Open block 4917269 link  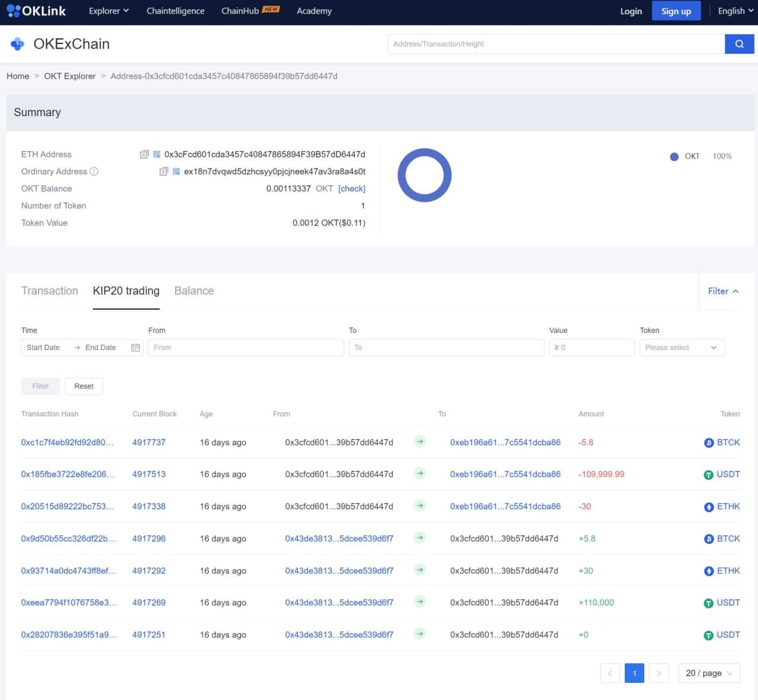pos(149,602)
